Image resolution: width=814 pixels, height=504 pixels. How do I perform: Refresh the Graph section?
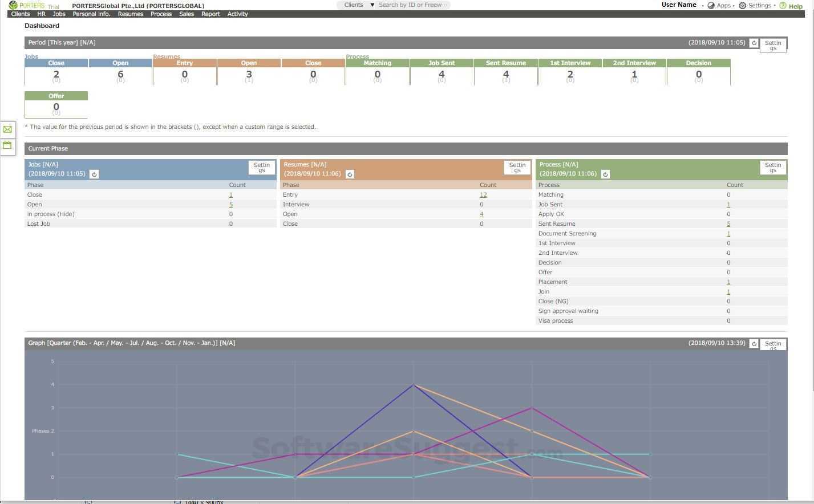pyautogui.click(x=754, y=343)
